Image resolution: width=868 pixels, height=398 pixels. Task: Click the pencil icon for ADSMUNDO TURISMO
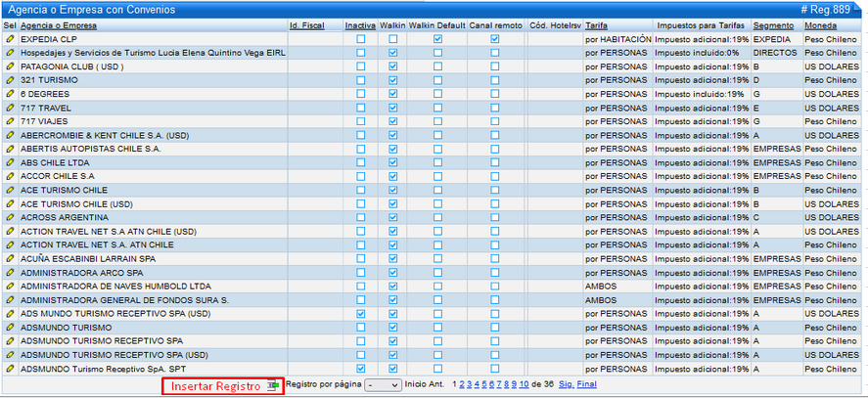click(10, 328)
